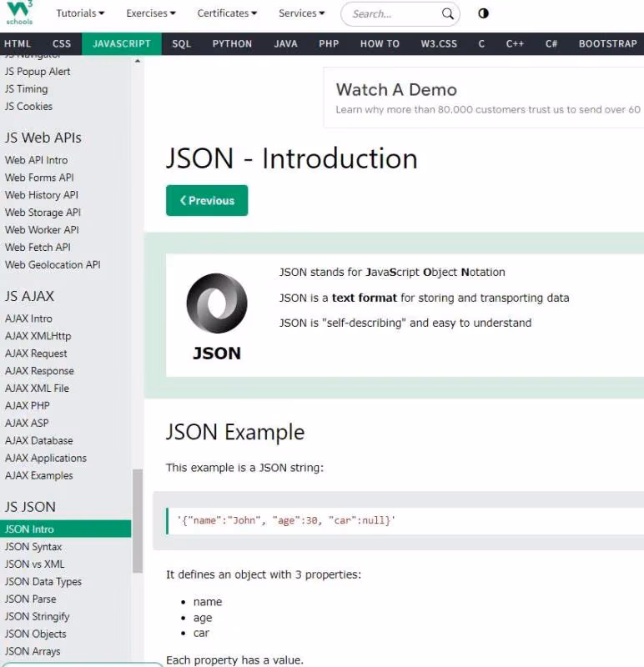
Task: Click the JSON - Introduction heading
Action: click(292, 158)
